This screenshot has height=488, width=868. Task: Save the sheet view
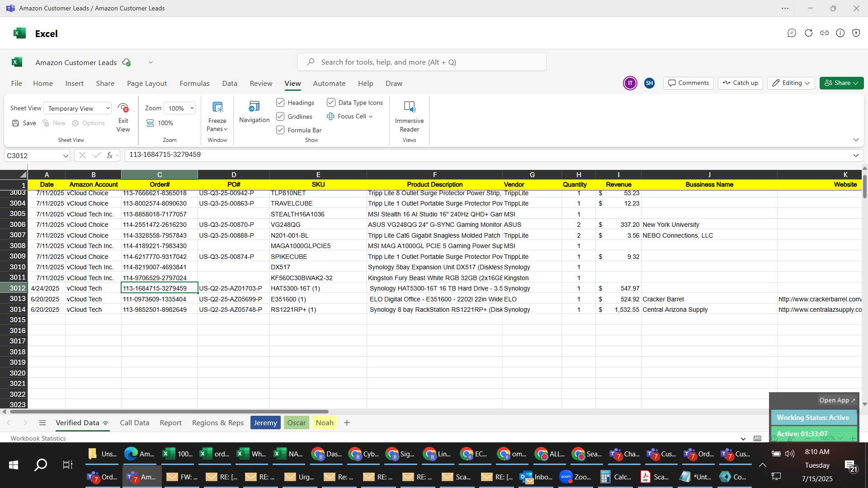pos(24,123)
